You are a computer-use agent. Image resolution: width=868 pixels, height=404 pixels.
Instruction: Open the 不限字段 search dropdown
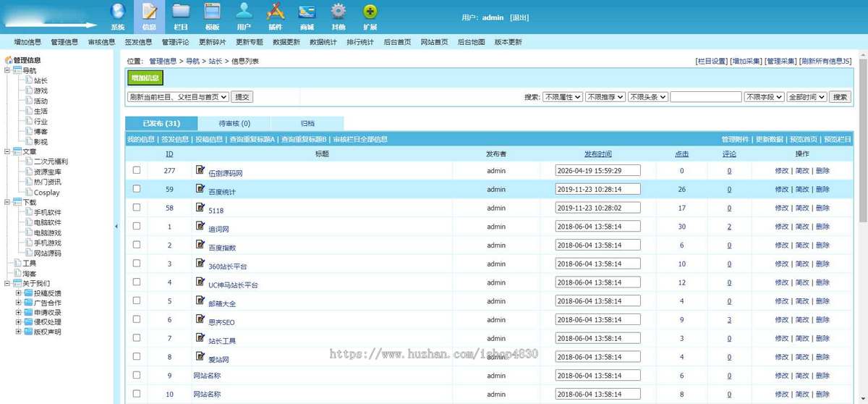765,96
